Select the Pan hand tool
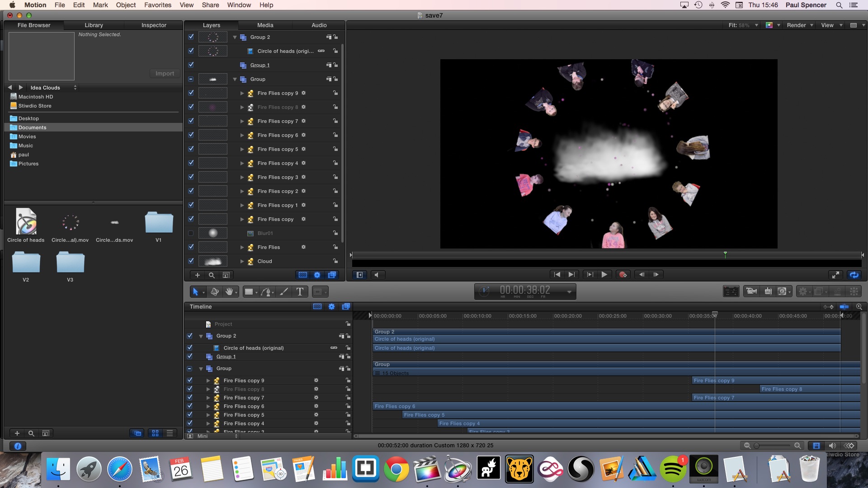868x488 pixels. click(x=230, y=292)
